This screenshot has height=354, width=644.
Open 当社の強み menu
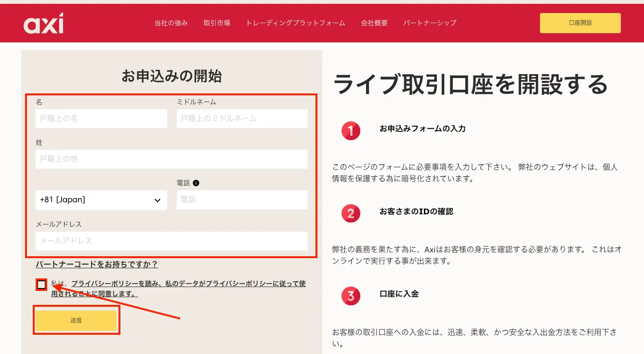point(171,23)
